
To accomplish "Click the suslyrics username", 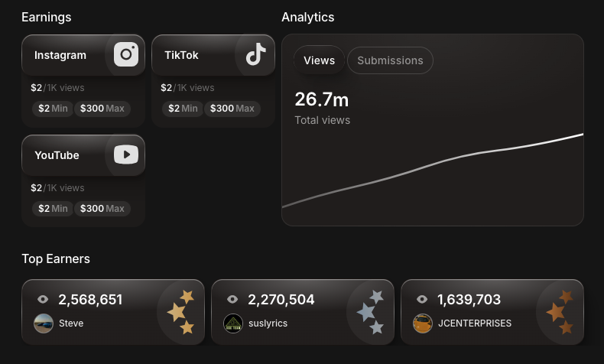I will (268, 323).
